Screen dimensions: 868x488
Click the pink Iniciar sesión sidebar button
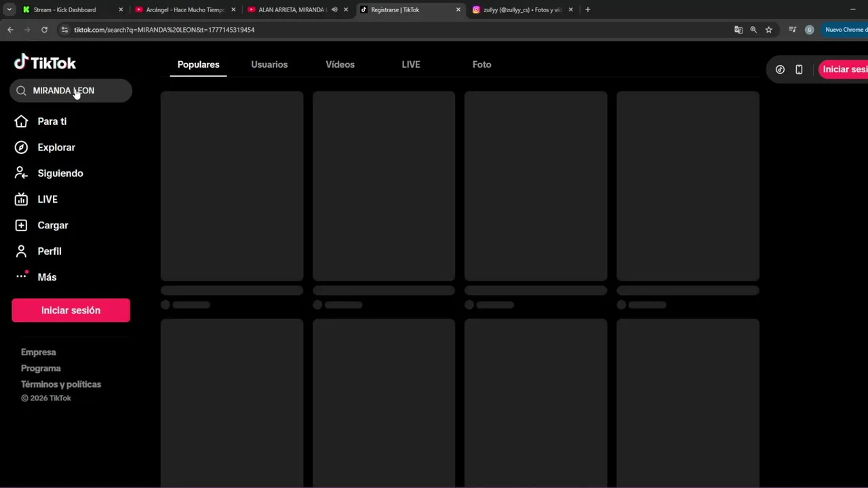[71, 310]
